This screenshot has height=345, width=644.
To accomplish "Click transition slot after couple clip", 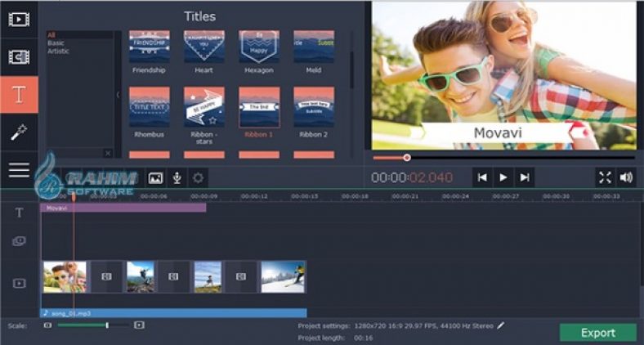I will pyautogui.click(x=107, y=277).
